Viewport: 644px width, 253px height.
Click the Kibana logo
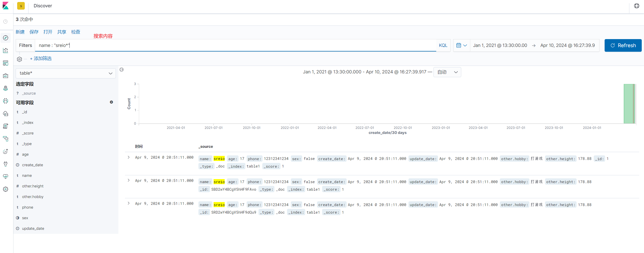6,6
